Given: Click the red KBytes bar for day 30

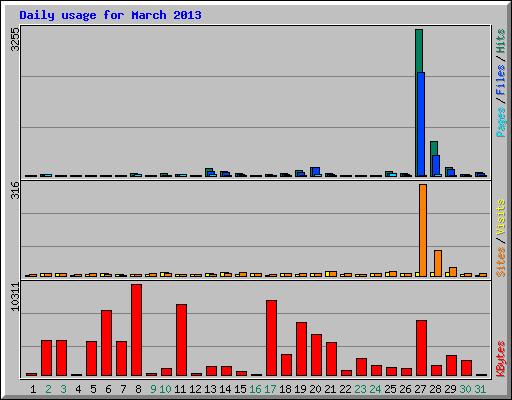Looking at the screenshot, I should tap(466, 368).
